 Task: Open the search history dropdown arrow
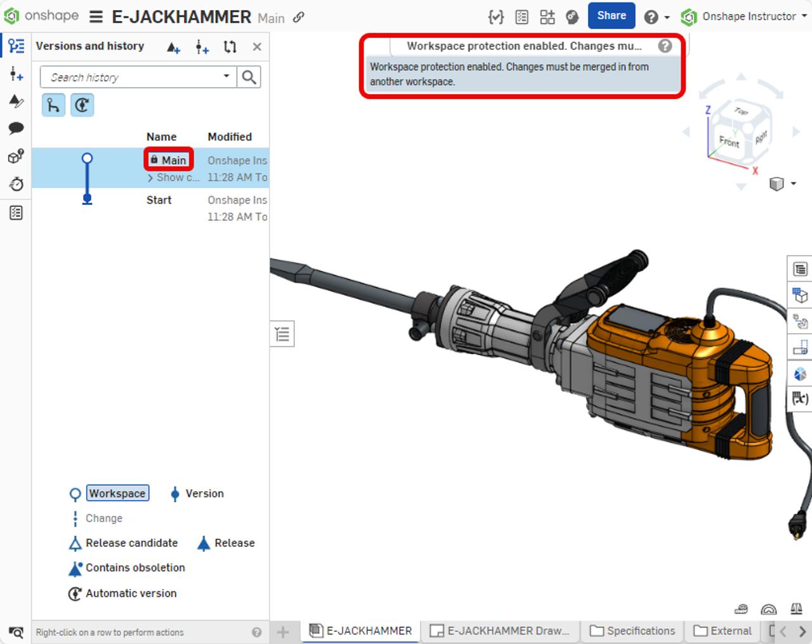pyautogui.click(x=226, y=77)
